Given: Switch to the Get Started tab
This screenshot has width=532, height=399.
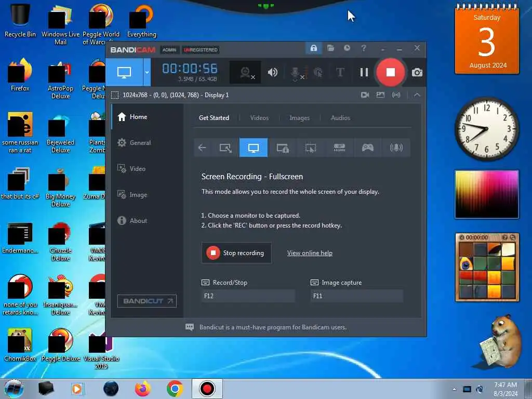Looking at the screenshot, I should (x=214, y=118).
